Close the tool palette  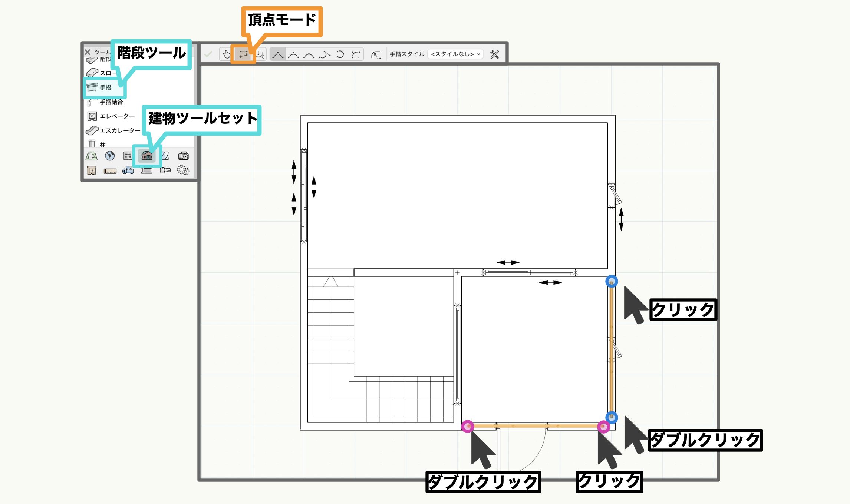pyautogui.click(x=88, y=52)
